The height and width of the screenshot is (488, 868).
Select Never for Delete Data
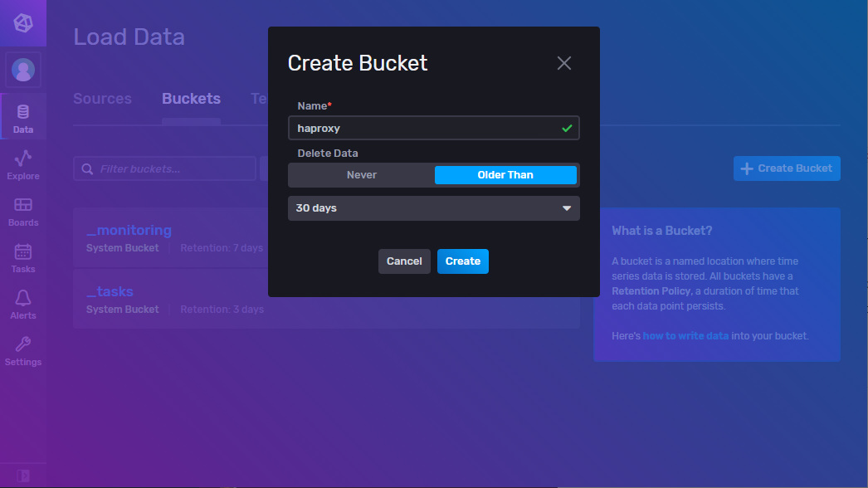coord(362,175)
